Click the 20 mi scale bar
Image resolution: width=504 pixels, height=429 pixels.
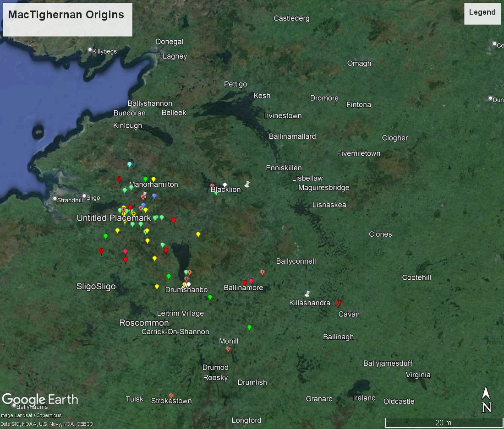tap(443, 422)
